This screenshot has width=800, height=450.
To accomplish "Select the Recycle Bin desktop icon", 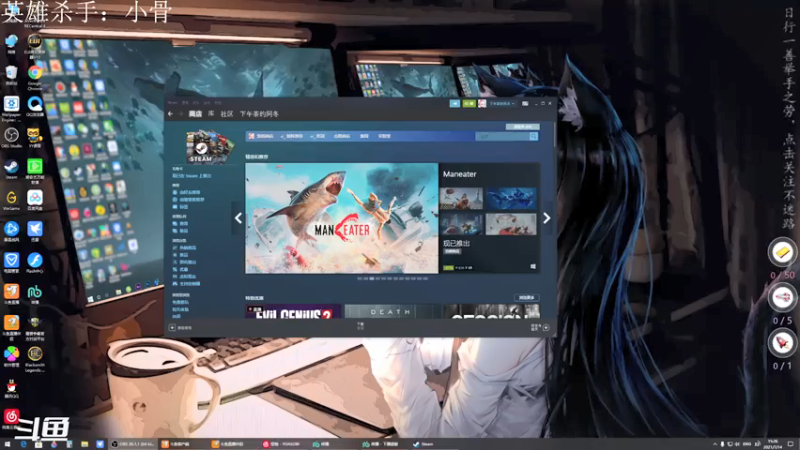I will pos(11,75).
